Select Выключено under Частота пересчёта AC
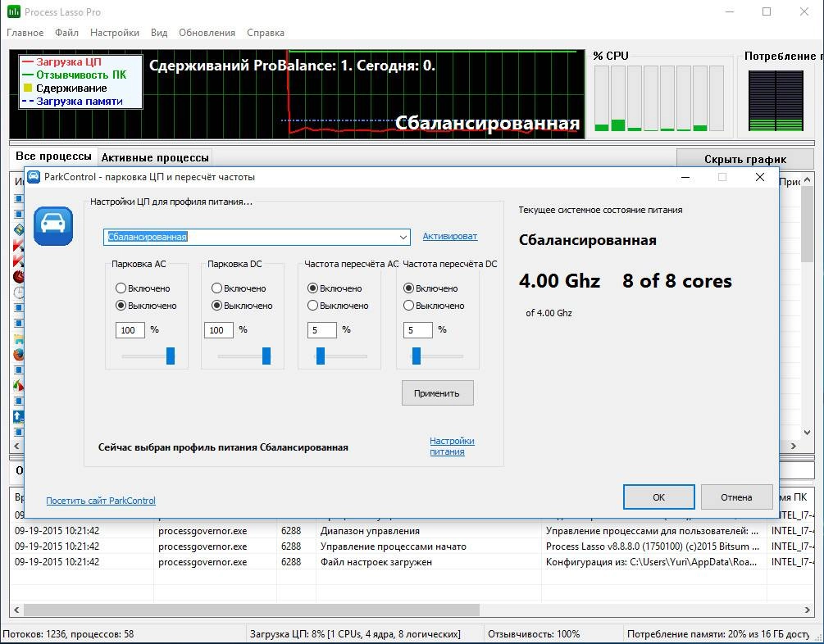Screen dimensions: 824x644 click(x=338, y=305)
